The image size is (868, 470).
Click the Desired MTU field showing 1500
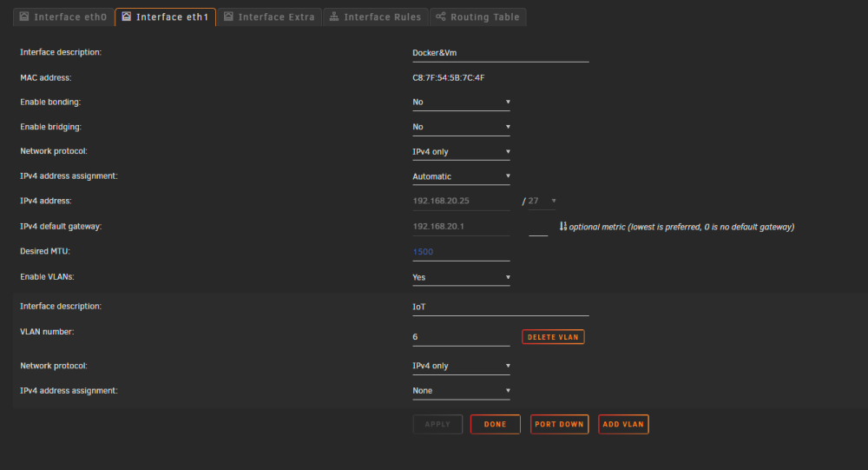point(461,252)
